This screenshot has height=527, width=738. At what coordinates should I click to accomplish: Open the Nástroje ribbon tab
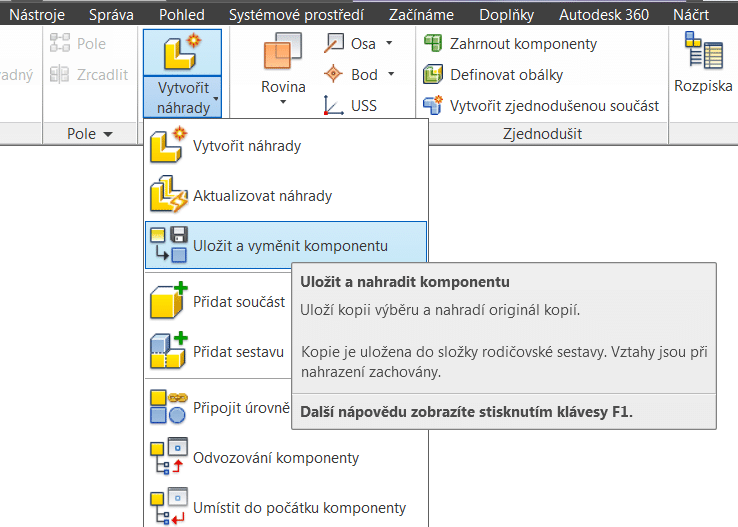37,15
